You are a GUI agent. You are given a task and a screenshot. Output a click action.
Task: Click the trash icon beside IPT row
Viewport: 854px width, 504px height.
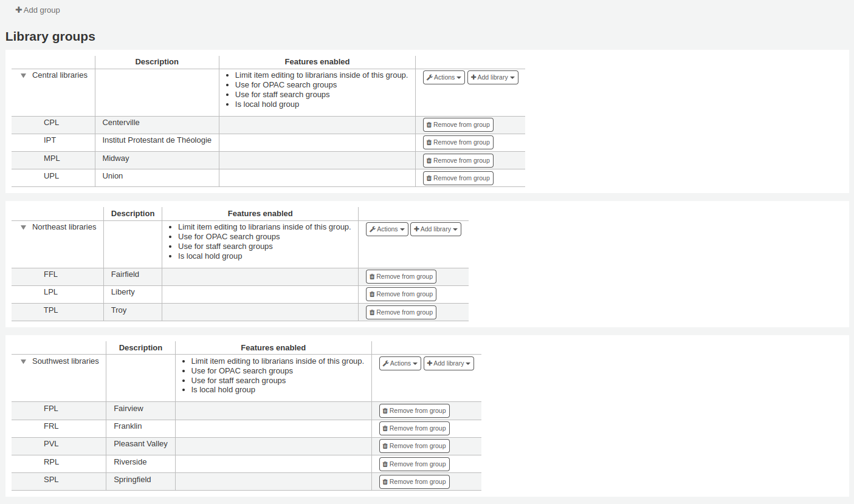point(429,141)
